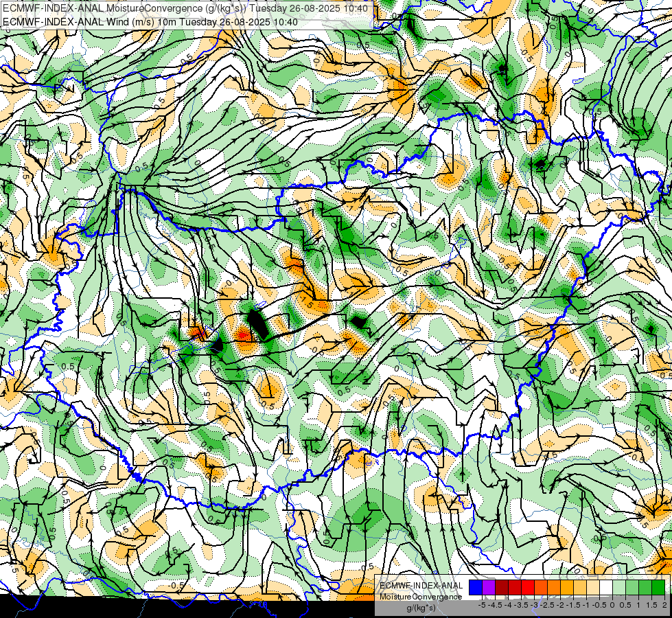Select the dark maroon swatch between -4.5 and -4
The image size is (672, 618).
502,588
